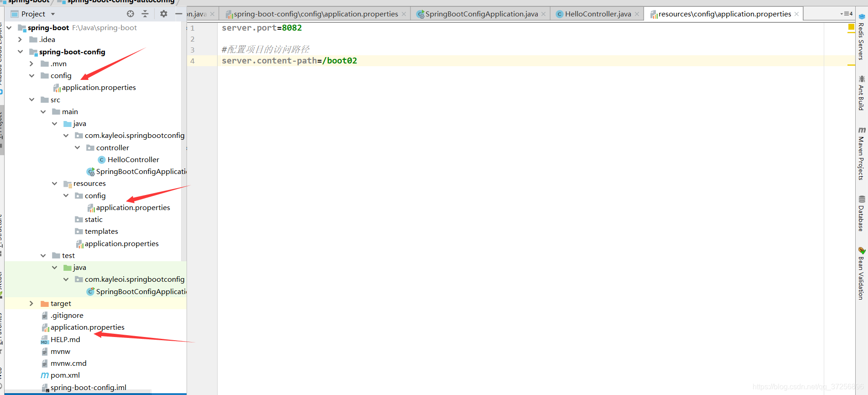868x395 pixels.
Task: Select com.kayleoi.springbootconfig package under test
Action: (130, 279)
